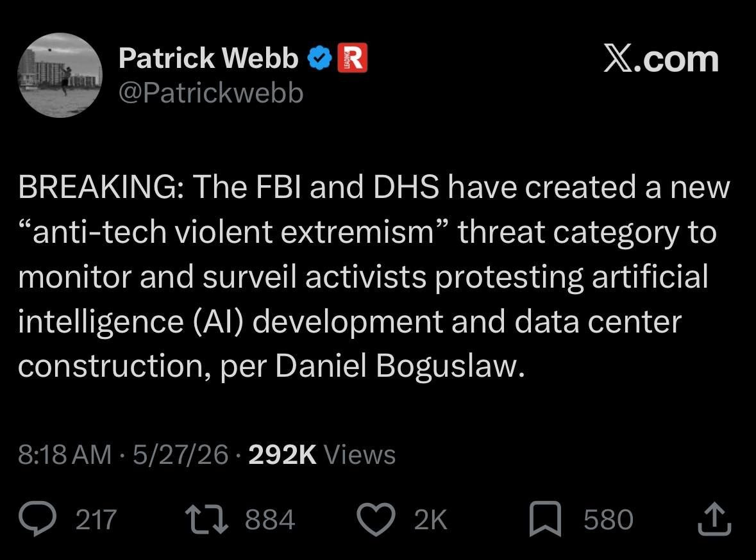Image resolution: width=756 pixels, height=560 pixels.
Task: Click the 8:18 AM timestamp
Action: [65, 454]
